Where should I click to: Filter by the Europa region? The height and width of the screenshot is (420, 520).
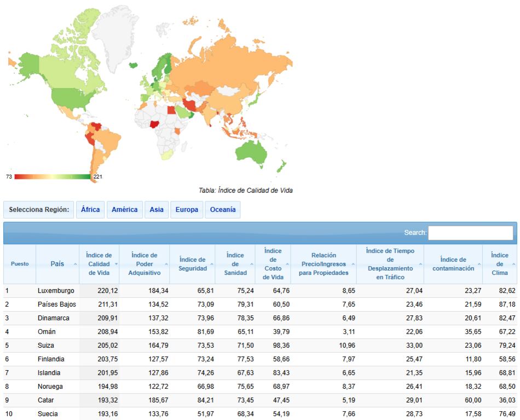187,210
